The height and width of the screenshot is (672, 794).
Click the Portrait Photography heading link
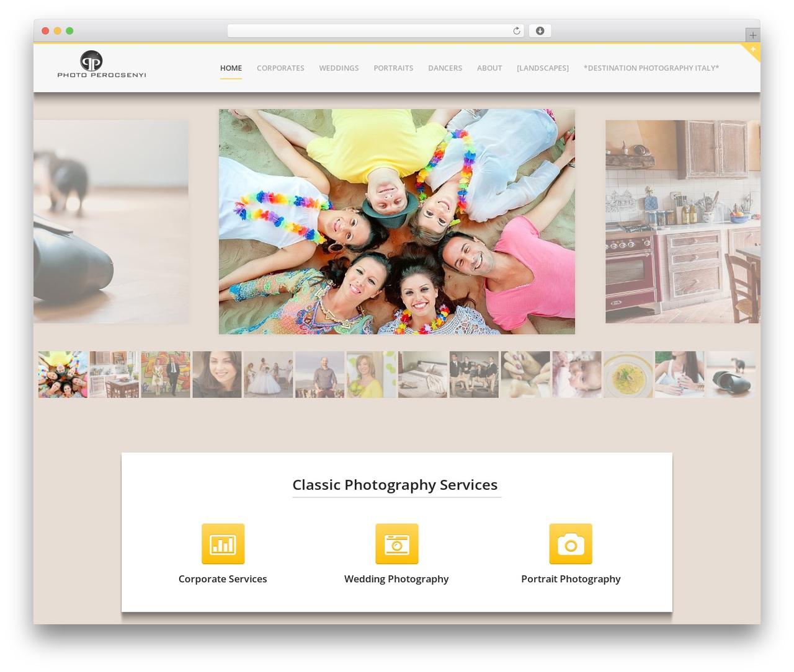coord(571,579)
